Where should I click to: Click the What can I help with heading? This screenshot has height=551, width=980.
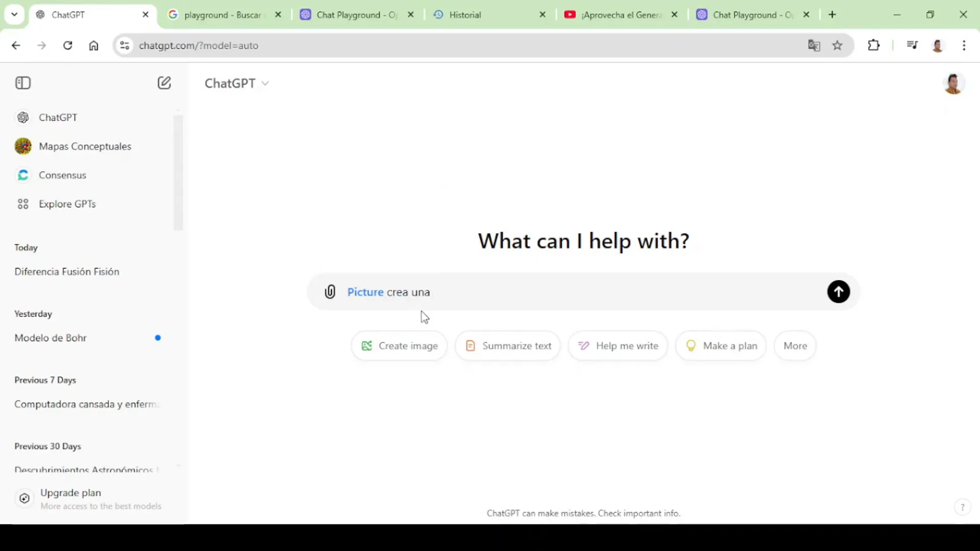click(x=583, y=241)
